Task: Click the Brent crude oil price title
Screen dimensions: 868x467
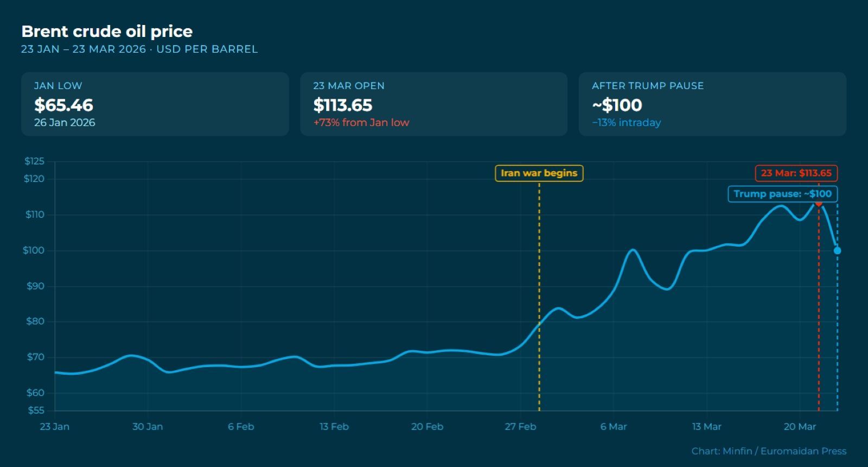Action: click(x=107, y=31)
